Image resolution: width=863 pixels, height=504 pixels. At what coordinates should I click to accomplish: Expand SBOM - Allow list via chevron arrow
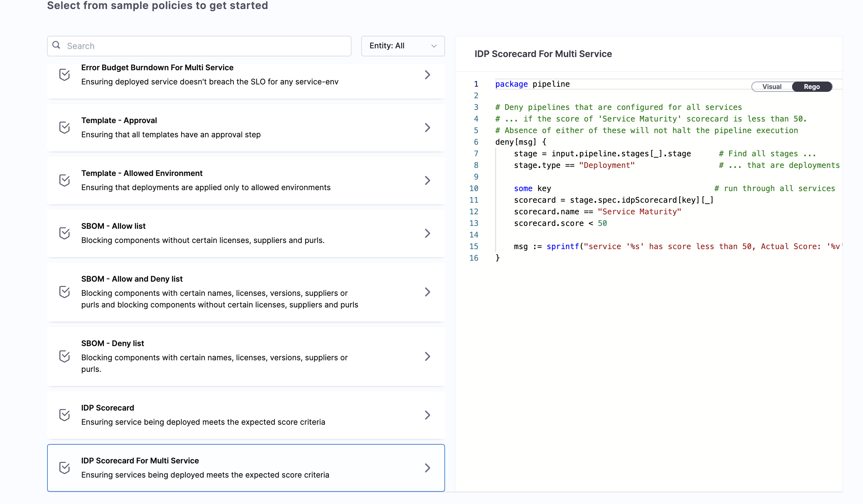pos(427,233)
